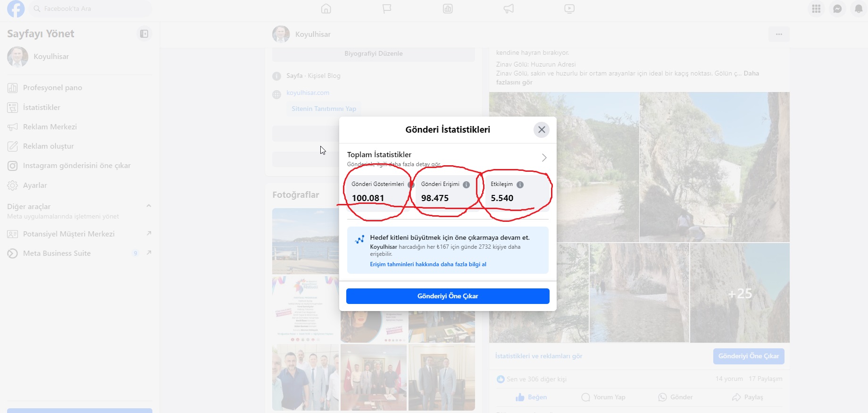The height and width of the screenshot is (413, 868).
Task: Click Erişim tahminleri hakkında daha fazla bilgi al
Action: (428, 264)
